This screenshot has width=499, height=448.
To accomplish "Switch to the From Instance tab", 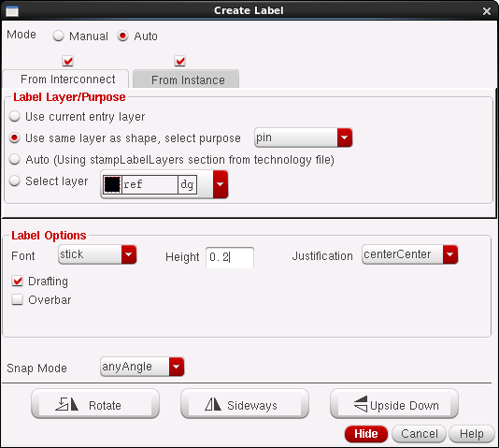I will (186, 79).
